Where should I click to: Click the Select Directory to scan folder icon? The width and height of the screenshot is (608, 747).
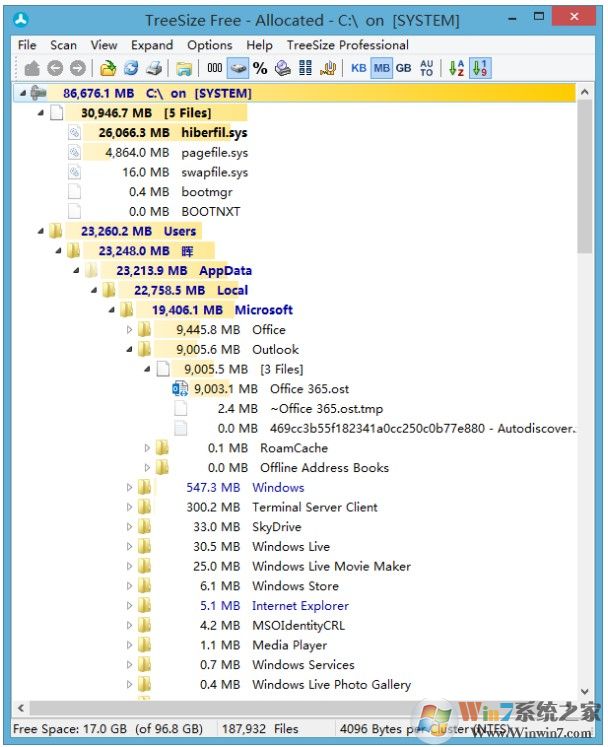point(109,68)
